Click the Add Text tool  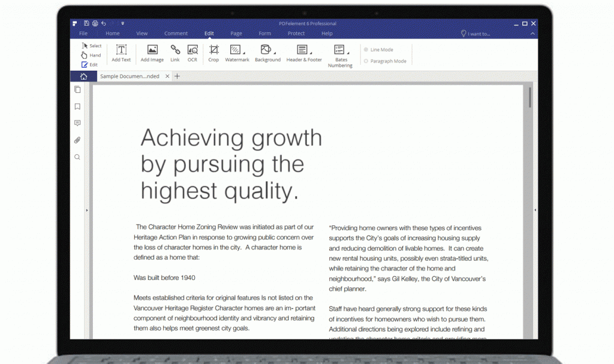pos(121,53)
